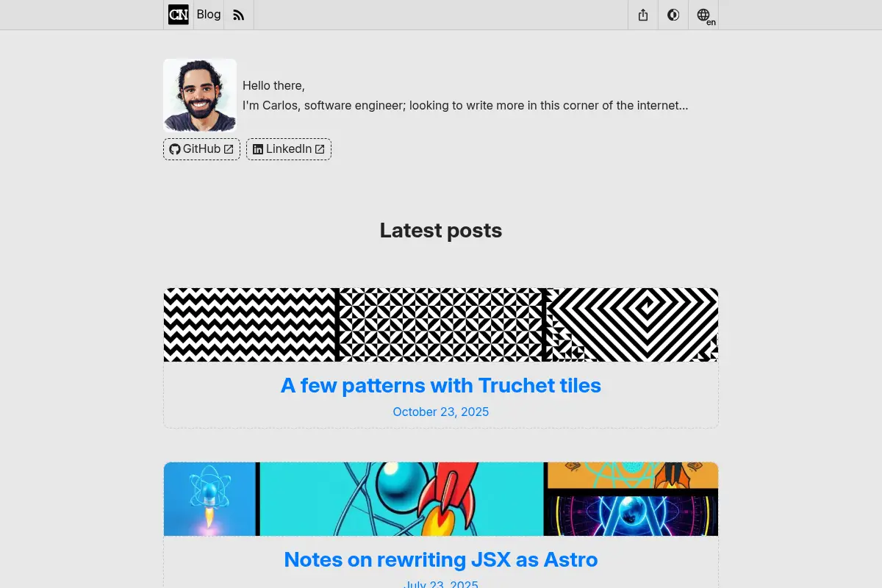Click the CN site logo
The height and width of the screenshot is (588, 882).
tap(179, 15)
